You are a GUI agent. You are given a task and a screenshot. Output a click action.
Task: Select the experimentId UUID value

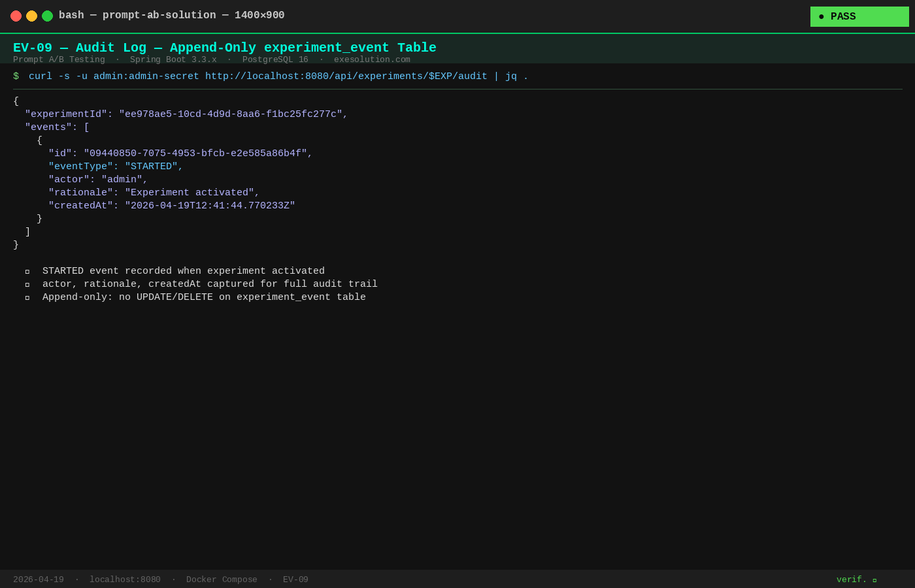[230, 114]
